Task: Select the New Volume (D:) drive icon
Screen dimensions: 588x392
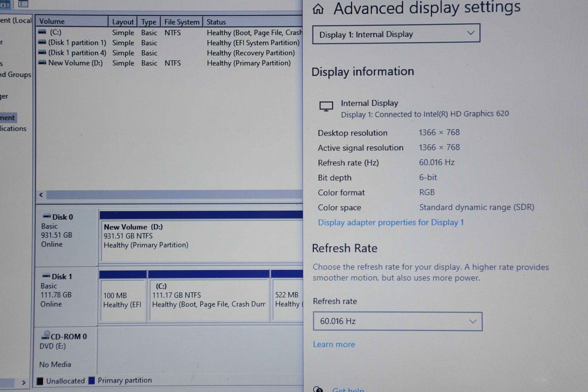Action: 42,63
